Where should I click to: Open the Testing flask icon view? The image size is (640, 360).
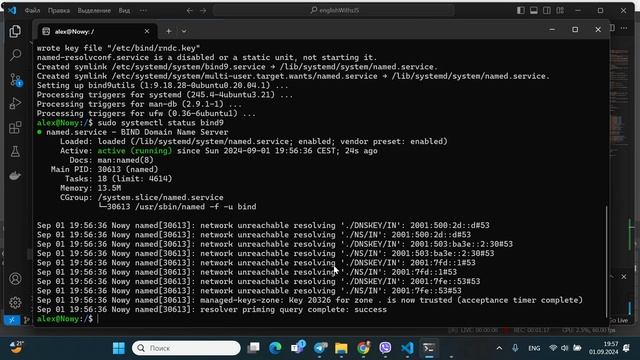15,151
